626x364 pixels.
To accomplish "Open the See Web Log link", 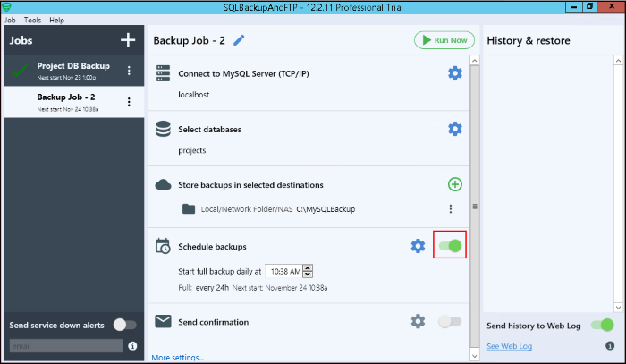I will pos(509,346).
